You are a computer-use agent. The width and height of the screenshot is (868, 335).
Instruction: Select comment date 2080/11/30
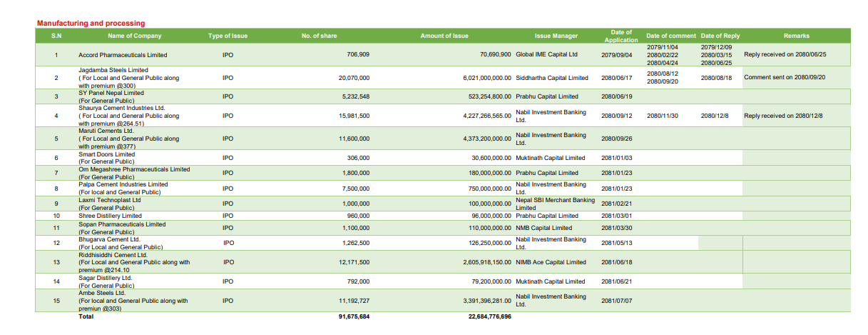(x=663, y=116)
